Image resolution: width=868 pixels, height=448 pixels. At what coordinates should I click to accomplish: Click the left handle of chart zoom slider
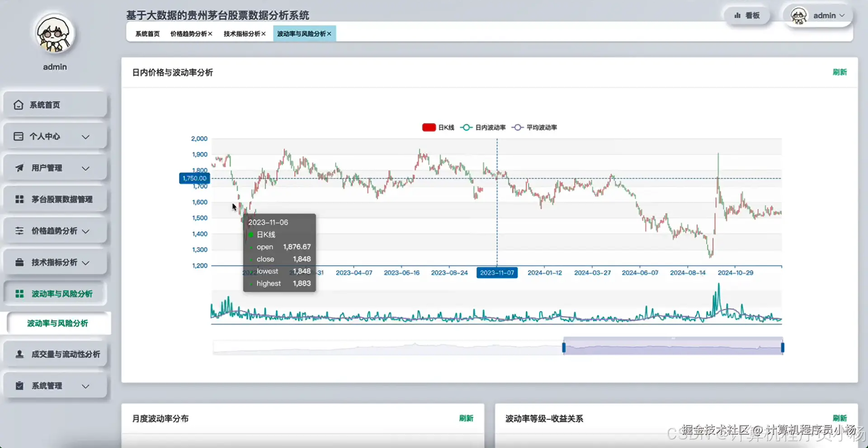[x=564, y=347]
